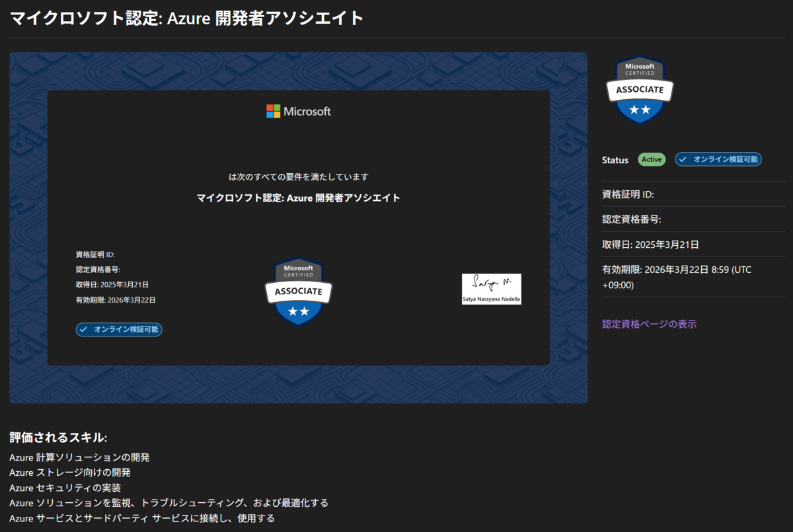Open the 認定資格ページの表示 link
This screenshot has height=532, width=793.
click(649, 324)
